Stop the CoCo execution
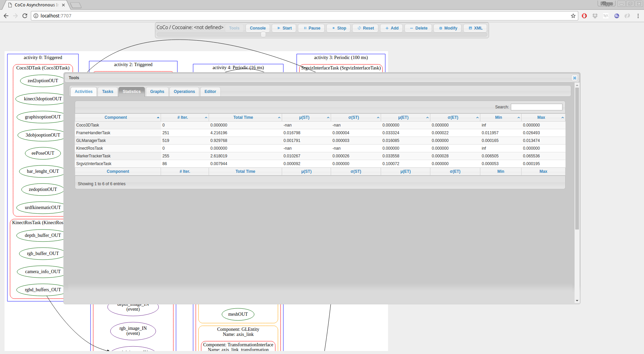Viewport: 644px width, 354px height. pyautogui.click(x=339, y=28)
